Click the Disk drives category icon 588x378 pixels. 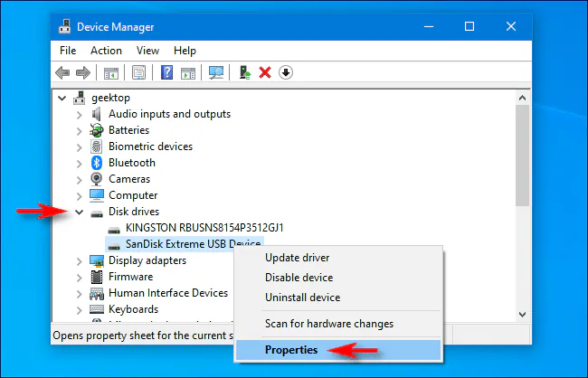pos(97,213)
